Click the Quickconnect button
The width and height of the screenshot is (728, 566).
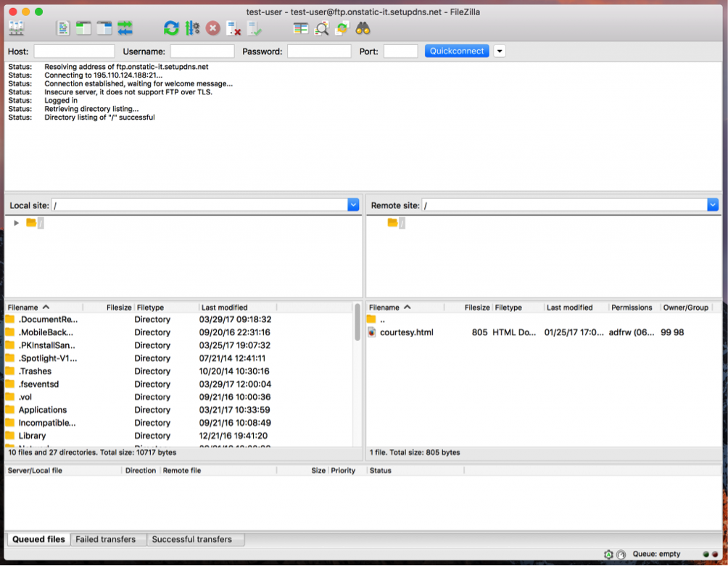457,51
